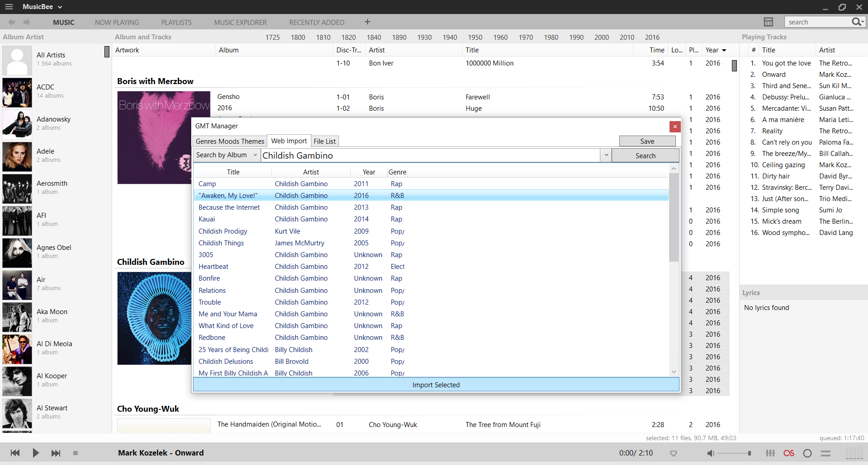Jump to the 2010 decade filter
This screenshot has width=868, height=465.
pyautogui.click(x=627, y=38)
